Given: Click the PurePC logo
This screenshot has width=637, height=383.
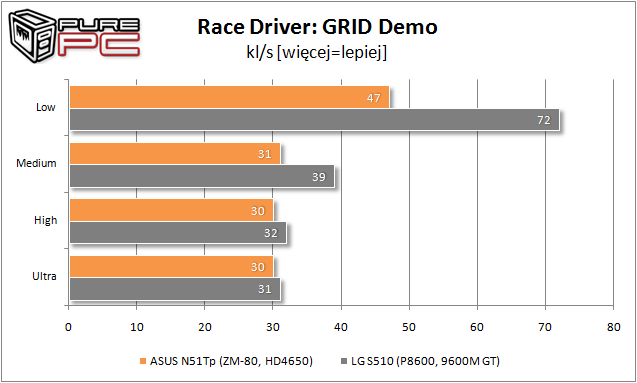Looking at the screenshot, I should tap(74, 36).
